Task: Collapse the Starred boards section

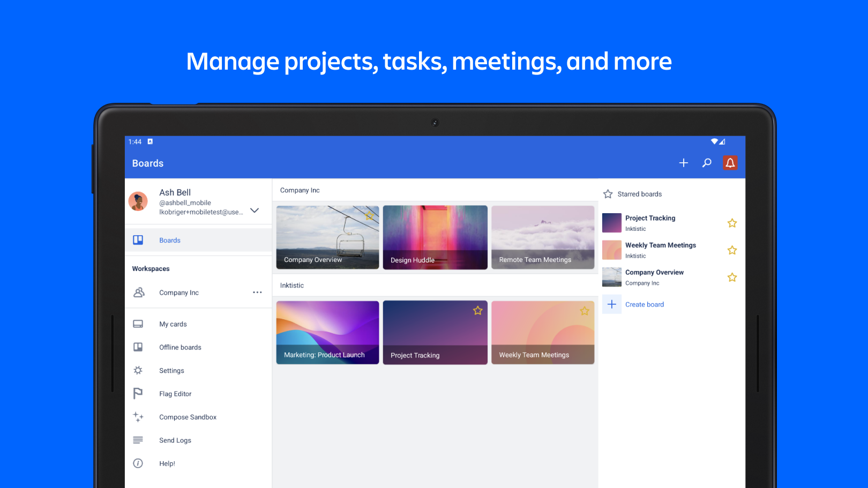Action: pyautogui.click(x=608, y=194)
